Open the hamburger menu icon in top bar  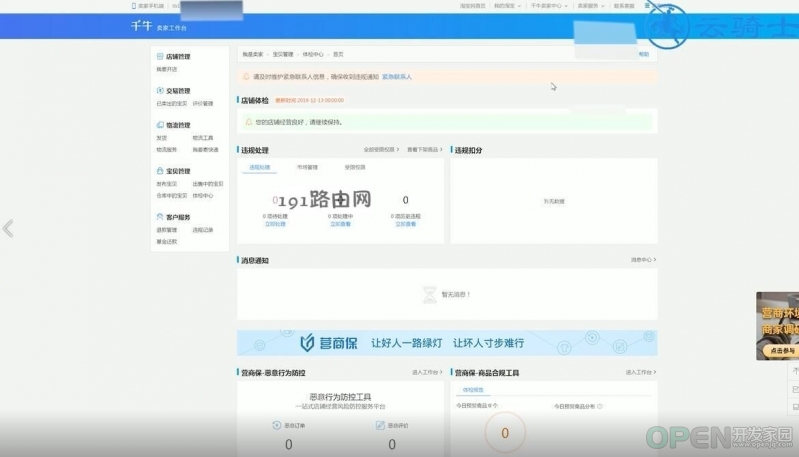(647, 6)
